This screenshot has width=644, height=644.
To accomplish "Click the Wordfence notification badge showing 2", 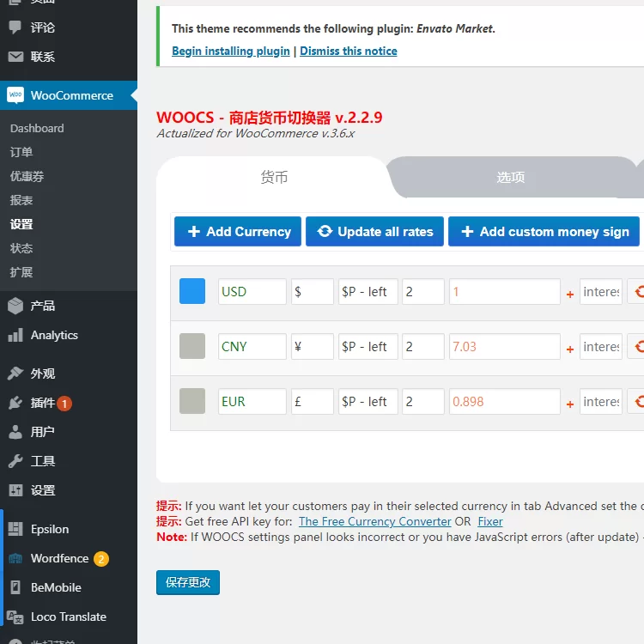I will [101, 559].
